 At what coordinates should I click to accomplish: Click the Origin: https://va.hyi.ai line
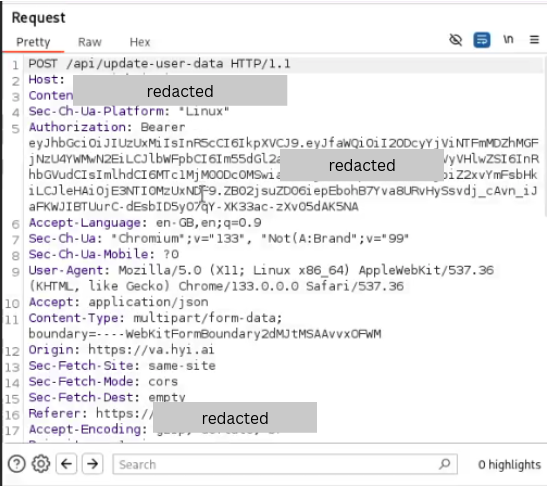121,350
